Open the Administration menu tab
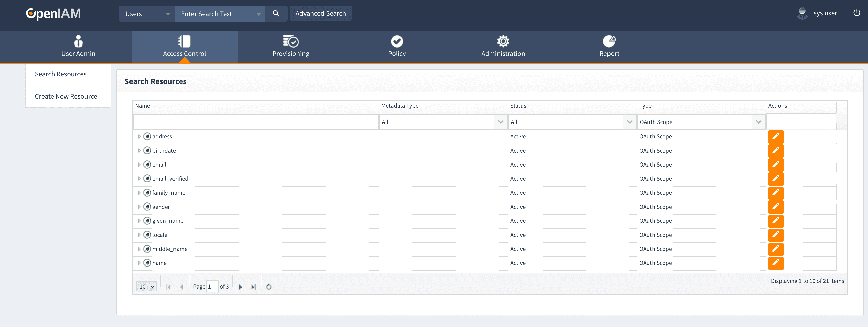Screen dimensions: 868x327 503,47
